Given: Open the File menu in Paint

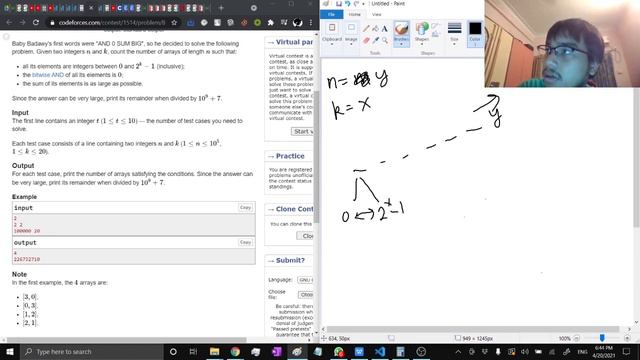Looking at the screenshot, I should (331, 14).
